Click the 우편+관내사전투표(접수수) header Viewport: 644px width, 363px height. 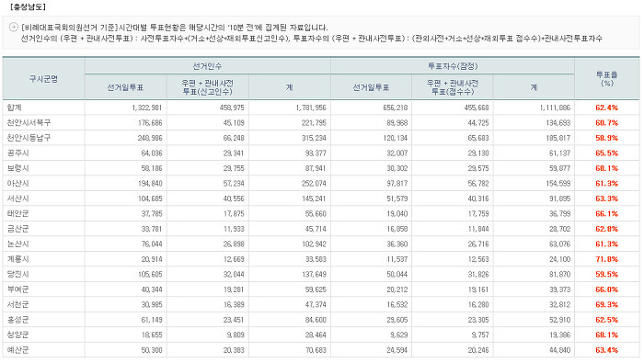tap(453, 87)
